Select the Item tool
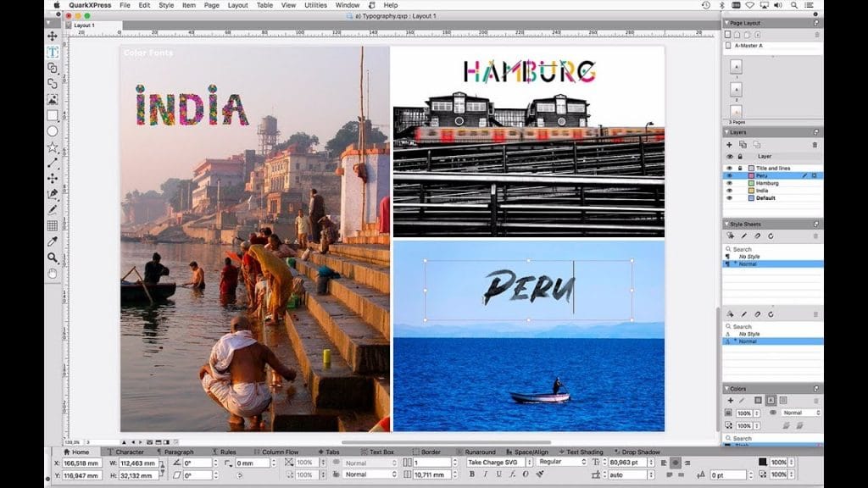 click(53, 36)
